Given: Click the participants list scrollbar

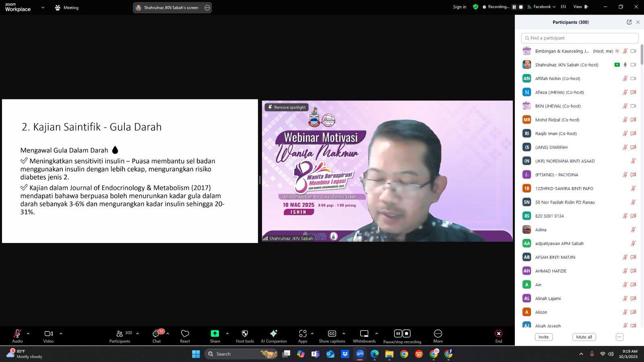Looking at the screenshot, I should pyautogui.click(x=642, y=54).
